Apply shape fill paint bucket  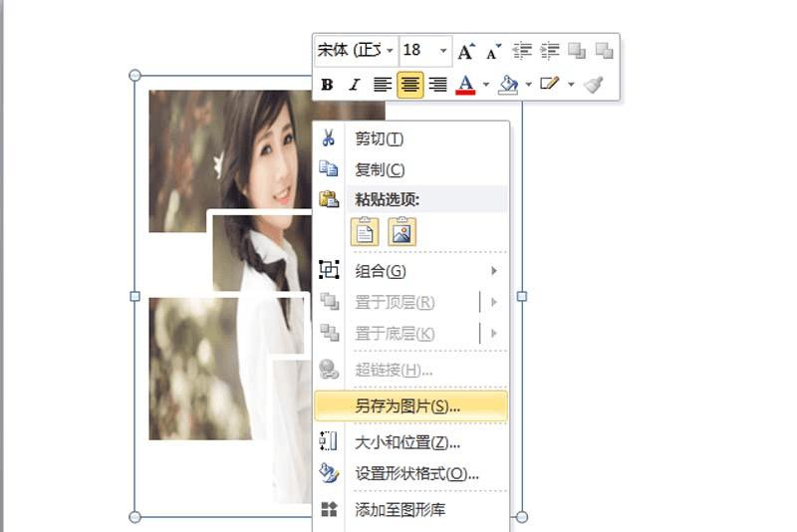[x=508, y=85]
